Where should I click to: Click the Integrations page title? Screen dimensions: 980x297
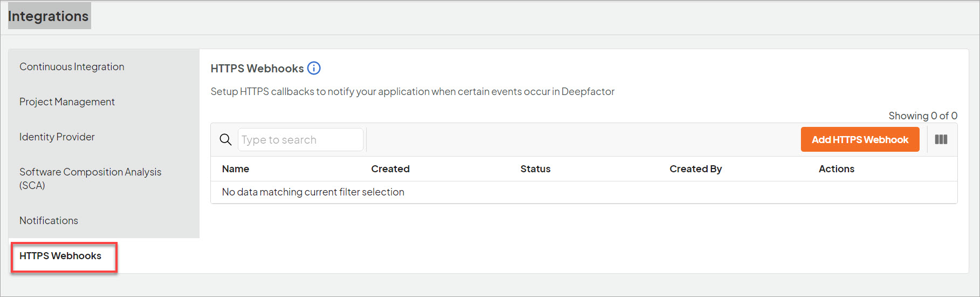tap(49, 16)
